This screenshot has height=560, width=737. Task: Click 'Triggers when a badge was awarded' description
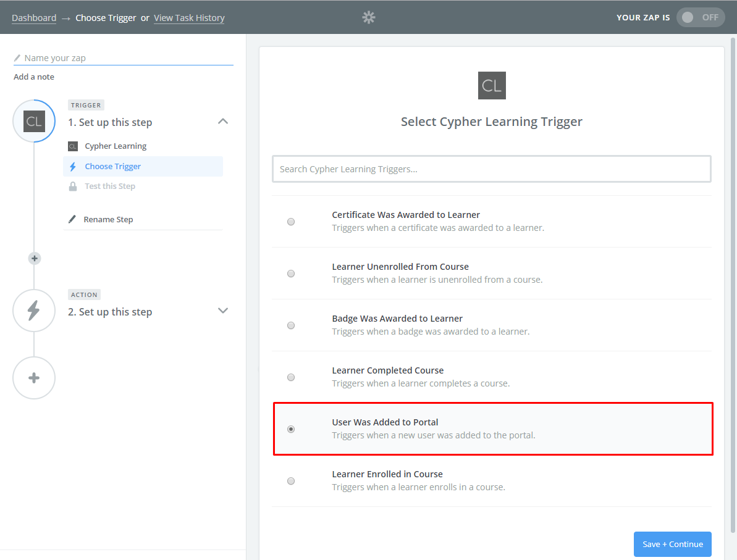coord(431,332)
